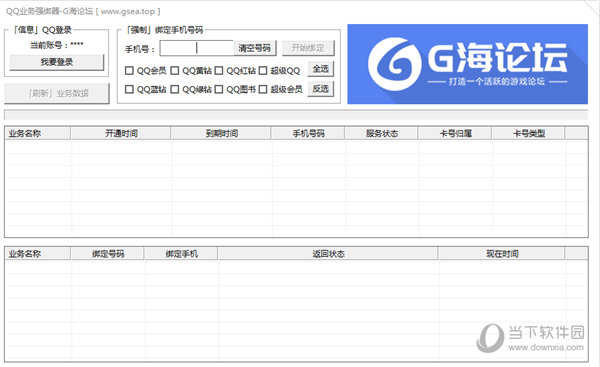
Task: Click the 现在时间 column header
Action: pos(502,253)
